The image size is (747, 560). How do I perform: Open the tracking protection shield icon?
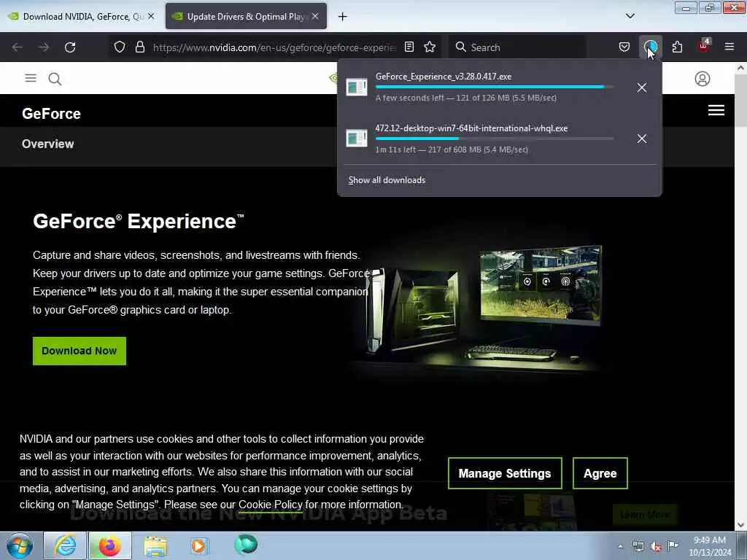click(x=120, y=47)
